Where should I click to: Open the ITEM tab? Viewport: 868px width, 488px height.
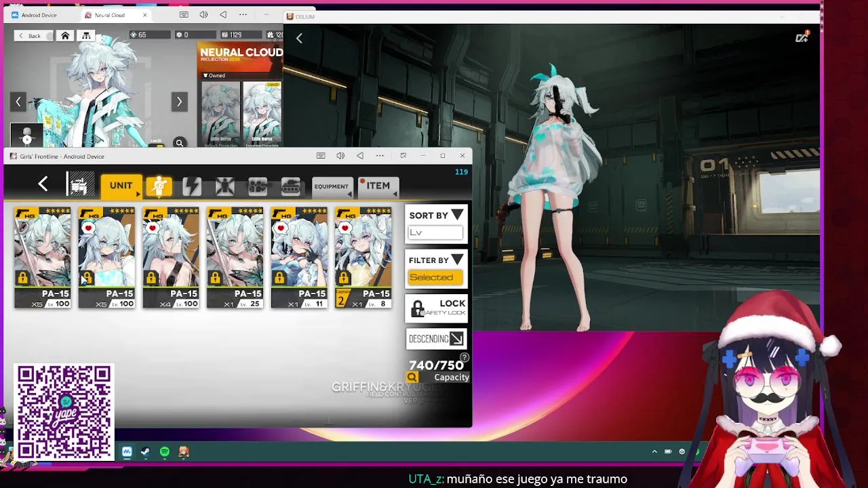tap(378, 186)
